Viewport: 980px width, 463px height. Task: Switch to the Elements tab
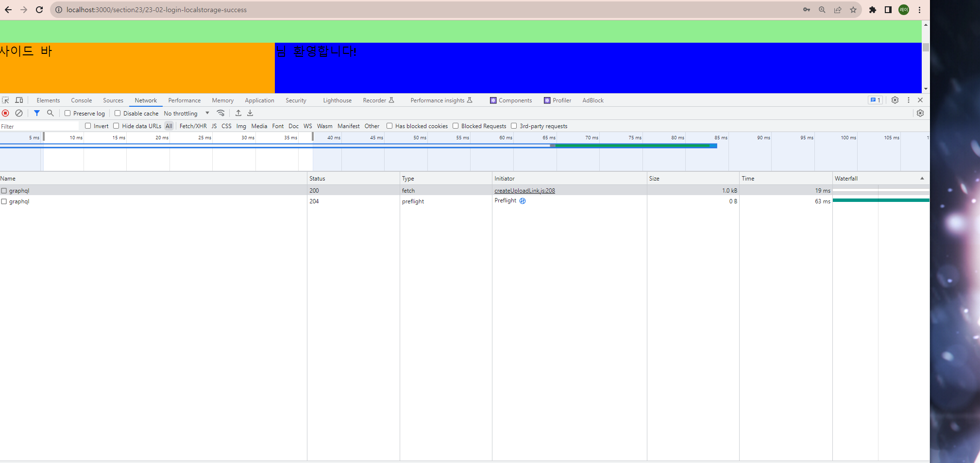[48, 100]
